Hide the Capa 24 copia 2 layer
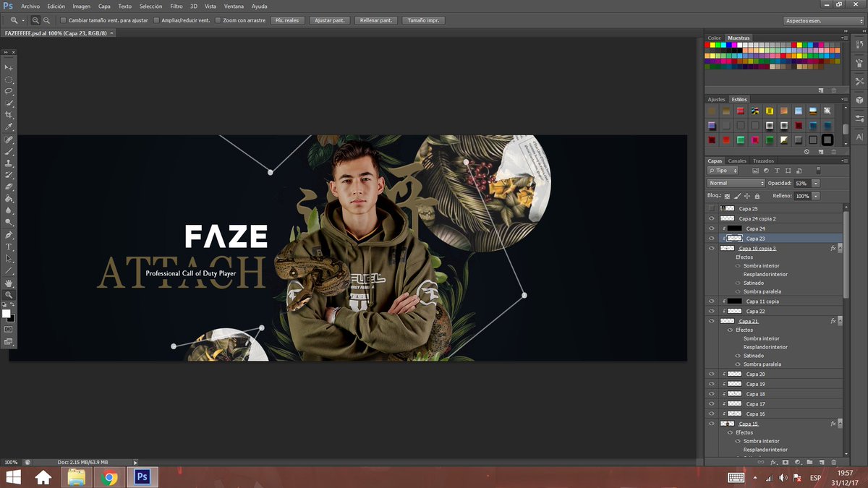Viewport: 868px width, 488px height. pos(712,218)
